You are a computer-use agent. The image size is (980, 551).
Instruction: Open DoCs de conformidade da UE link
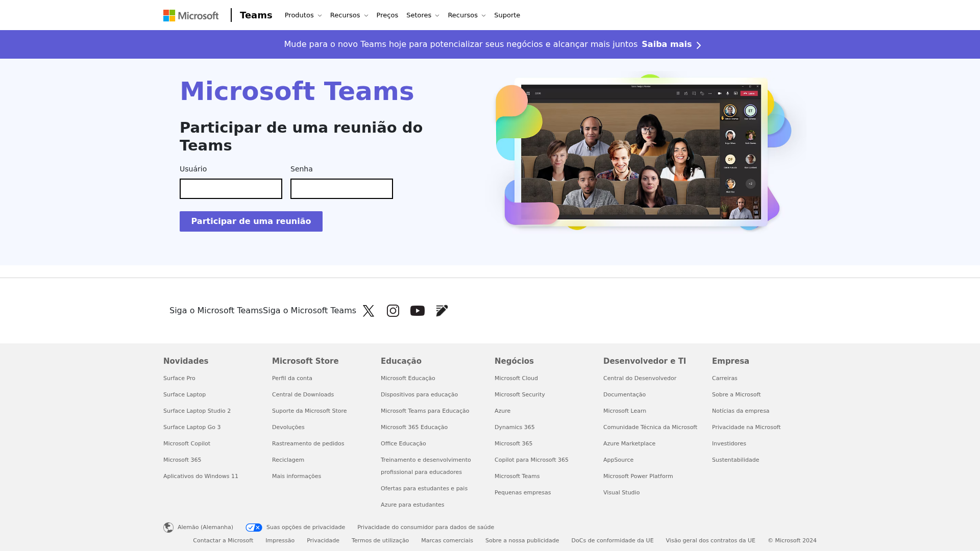(x=612, y=541)
